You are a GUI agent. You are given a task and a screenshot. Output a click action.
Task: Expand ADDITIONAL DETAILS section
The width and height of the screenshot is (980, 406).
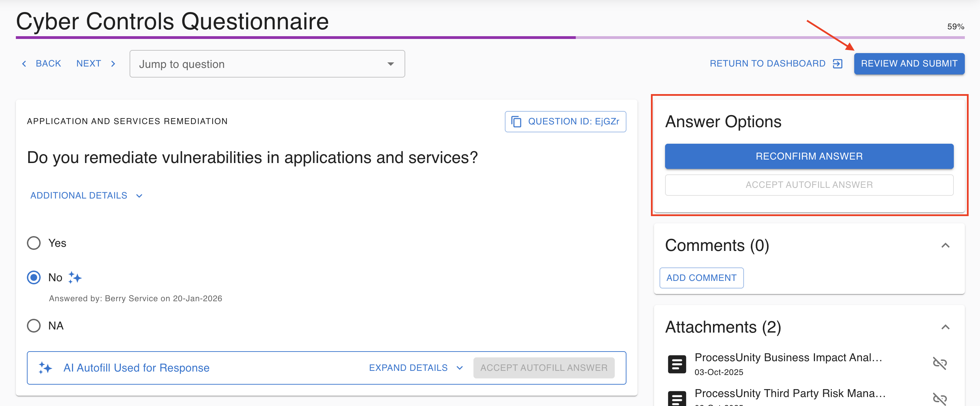[86, 195]
